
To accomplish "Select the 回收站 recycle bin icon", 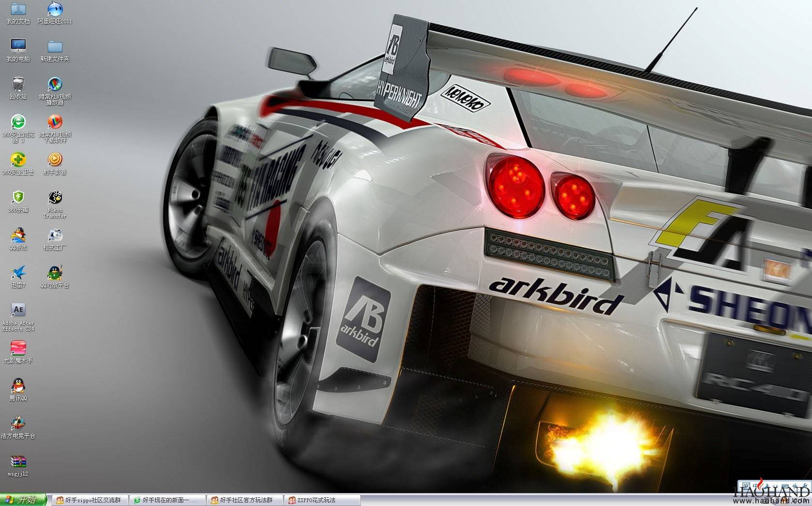I will [x=18, y=88].
